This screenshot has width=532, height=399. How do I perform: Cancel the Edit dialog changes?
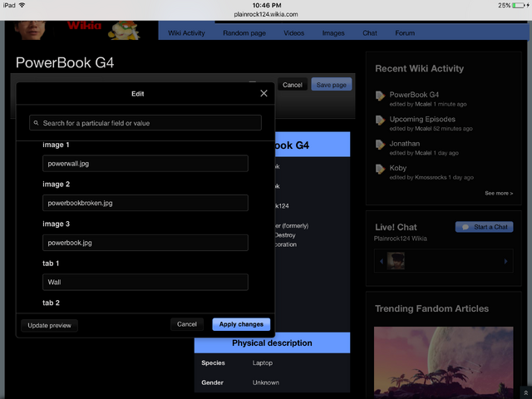pyautogui.click(x=187, y=324)
